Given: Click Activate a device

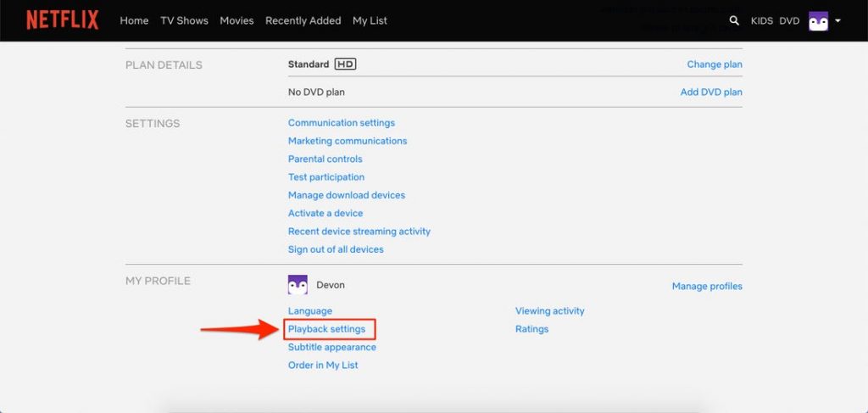Looking at the screenshot, I should pos(325,213).
